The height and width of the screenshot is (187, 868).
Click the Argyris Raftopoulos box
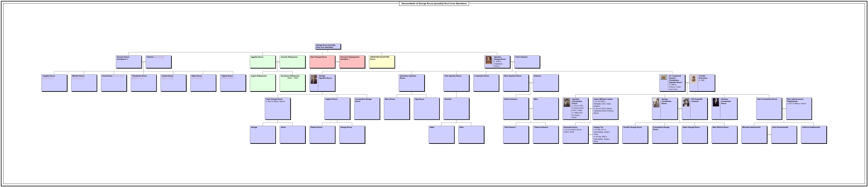[x=263, y=83]
